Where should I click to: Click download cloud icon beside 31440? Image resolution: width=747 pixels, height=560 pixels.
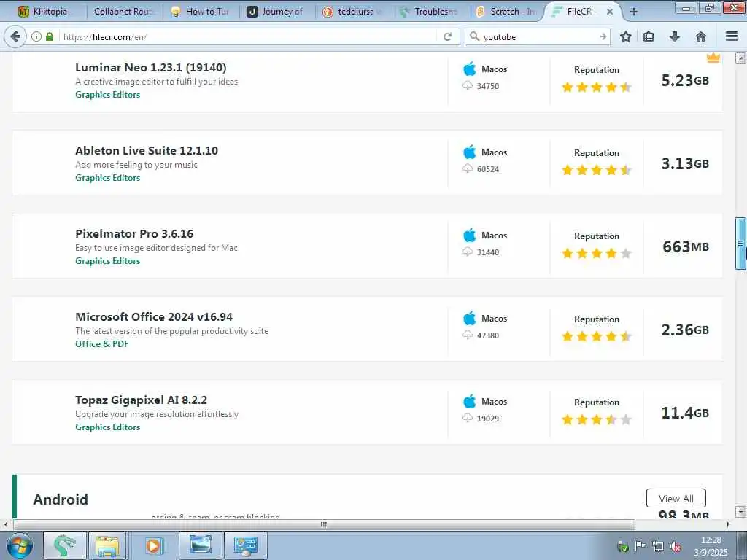[x=468, y=252]
